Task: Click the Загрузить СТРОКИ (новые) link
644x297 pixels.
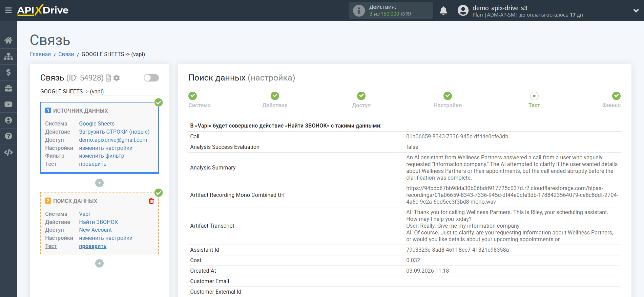Action: (x=114, y=132)
